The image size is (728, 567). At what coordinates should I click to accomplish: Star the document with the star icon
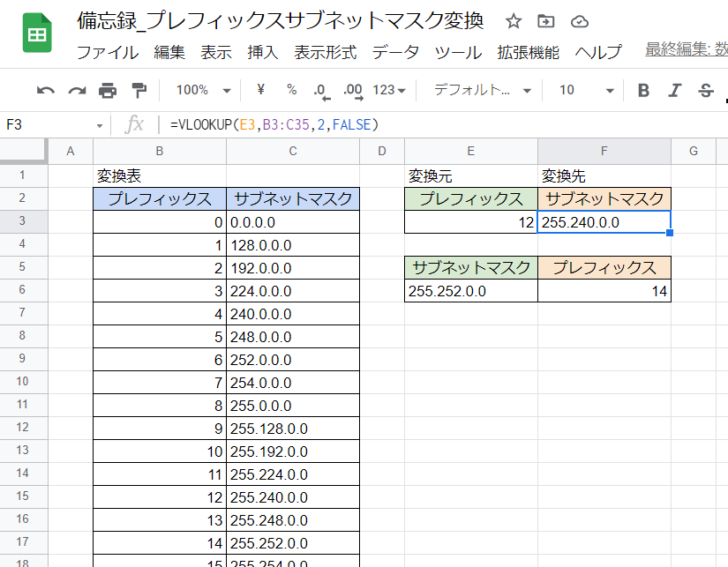tap(513, 21)
